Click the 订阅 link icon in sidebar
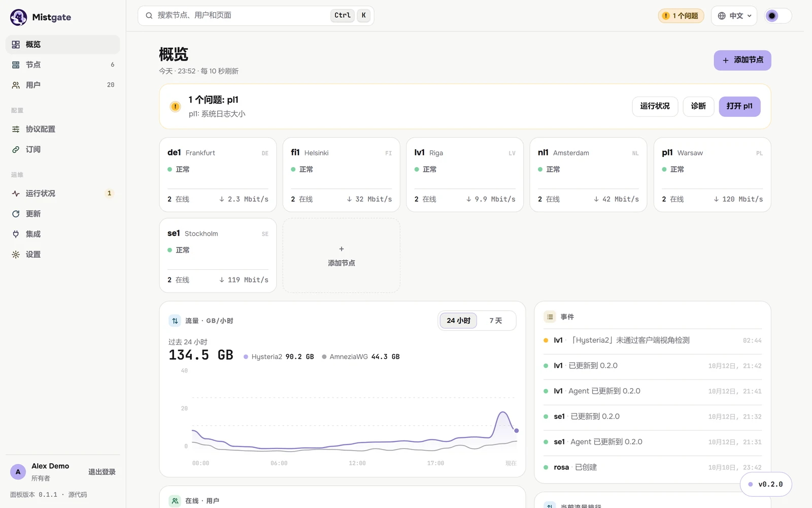Screen dimensions: 812x508 (x=16, y=150)
